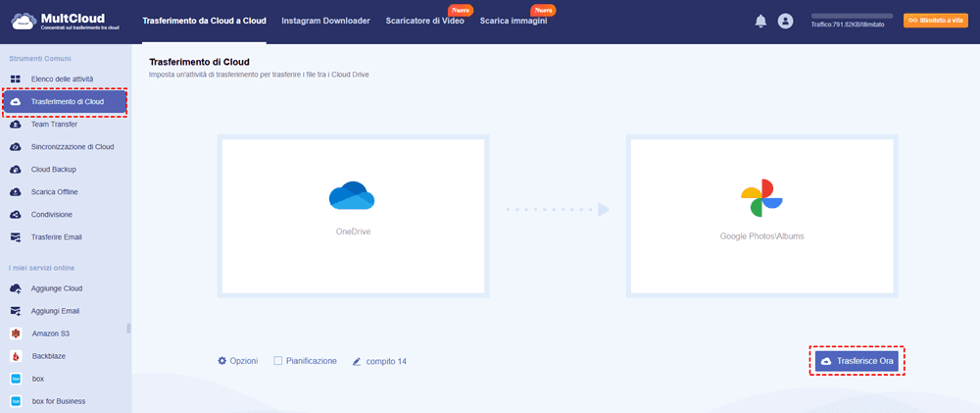Click the MultCloud logo
This screenshot has height=413, width=980.
pyautogui.click(x=67, y=22)
